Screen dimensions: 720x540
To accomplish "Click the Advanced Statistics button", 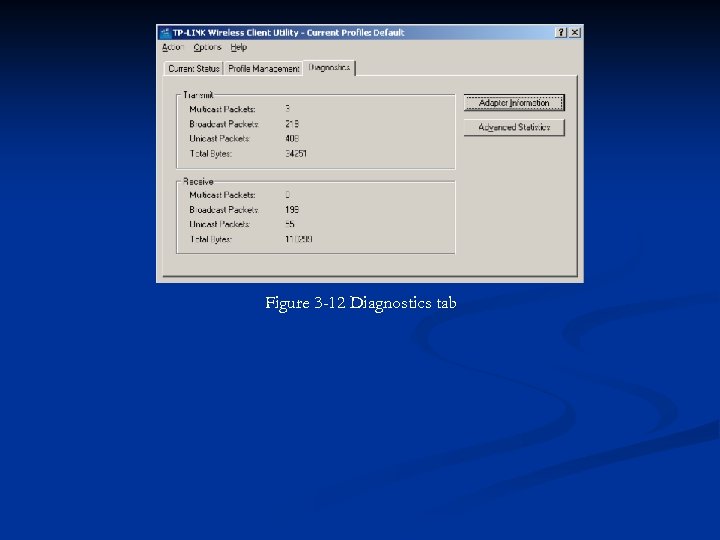I will point(514,127).
